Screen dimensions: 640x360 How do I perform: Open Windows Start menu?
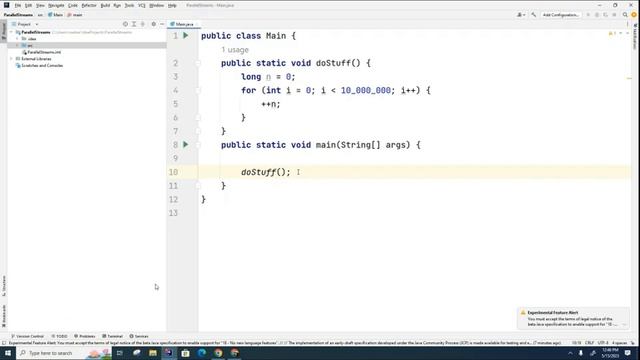click(x=8, y=353)
